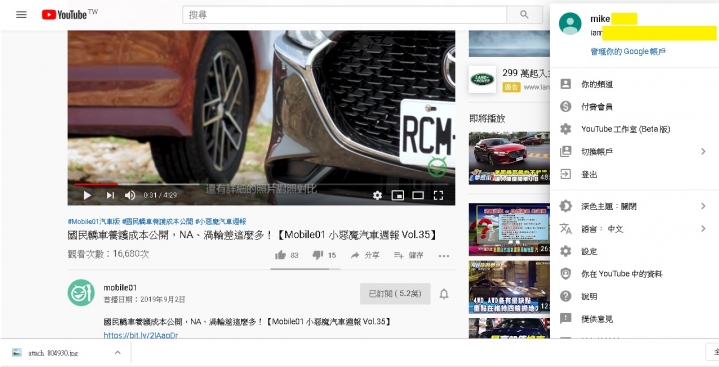
Task: Expand the language chevron arrow
Action: [703, 229]
